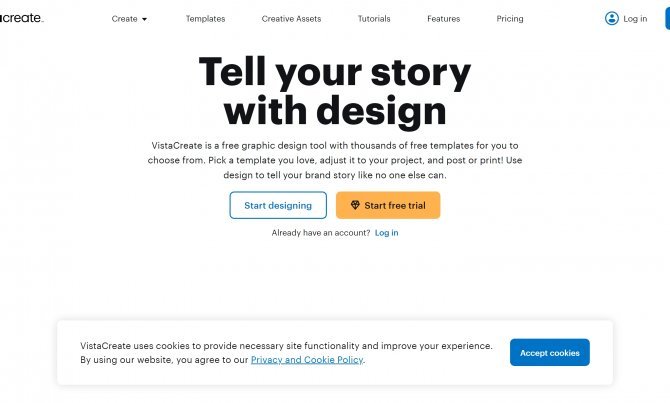Select Features in the navigation bar
Screen dimensions: 670x403
[444, 19]
